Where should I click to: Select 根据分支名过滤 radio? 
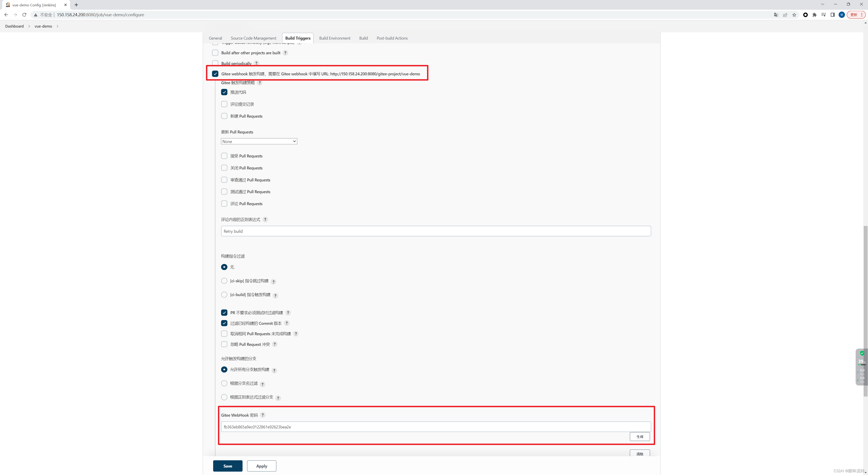coord(224,383)
